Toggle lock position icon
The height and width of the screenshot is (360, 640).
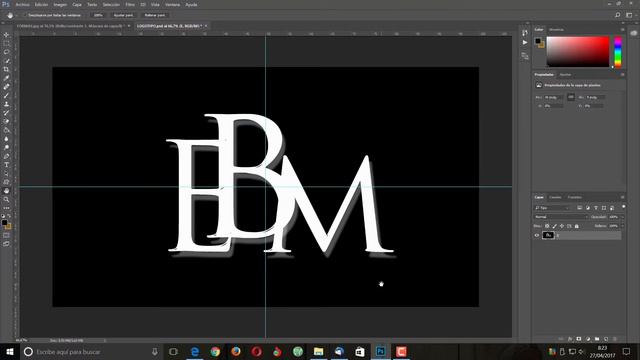562,226
